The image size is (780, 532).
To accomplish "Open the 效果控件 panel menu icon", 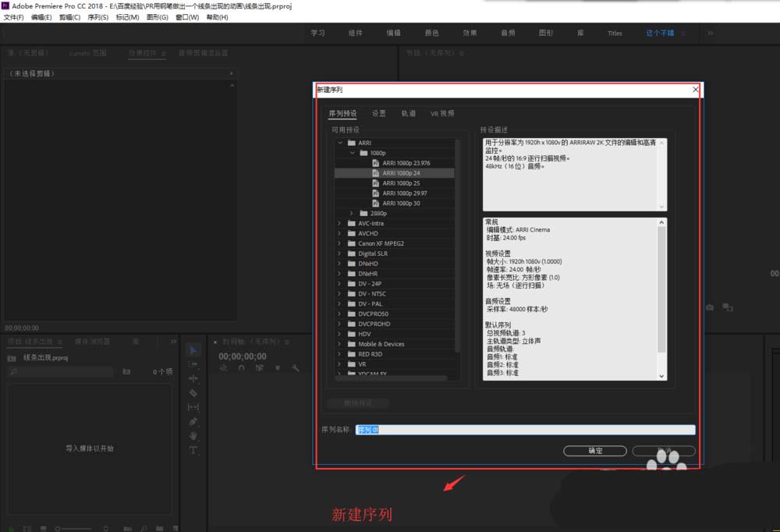I will pyautogui.click(x=163, y=53).
